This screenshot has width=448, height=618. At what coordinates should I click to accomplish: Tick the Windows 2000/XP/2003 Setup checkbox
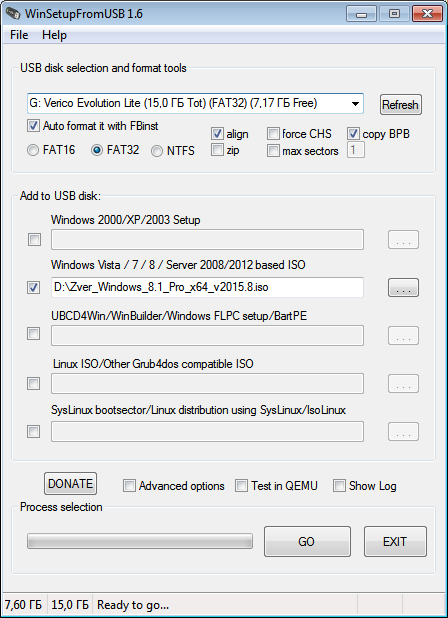tap(34, 240)
